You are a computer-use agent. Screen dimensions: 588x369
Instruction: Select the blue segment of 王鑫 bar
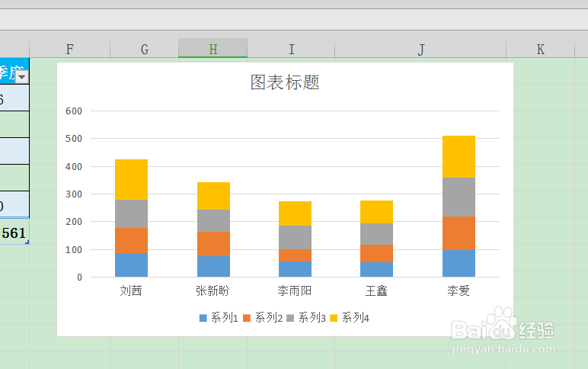point(376,270)
